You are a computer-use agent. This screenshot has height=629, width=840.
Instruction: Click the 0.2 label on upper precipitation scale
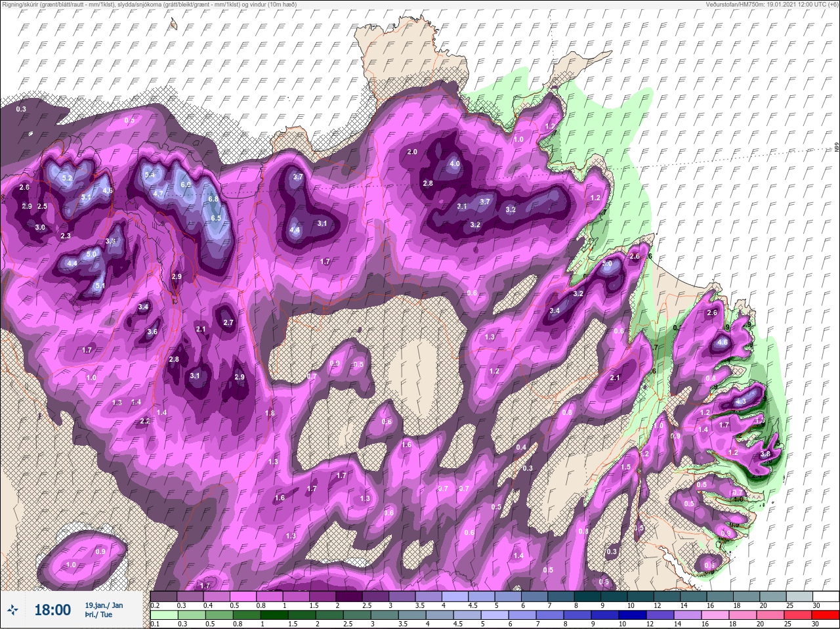pos(155,605)
